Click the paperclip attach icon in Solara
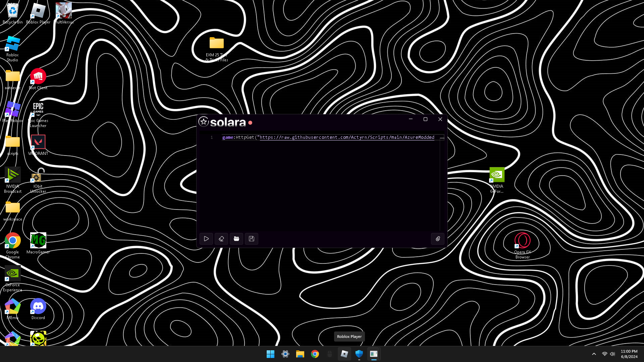This screenshot has width=644, height=362. point(438,239)
